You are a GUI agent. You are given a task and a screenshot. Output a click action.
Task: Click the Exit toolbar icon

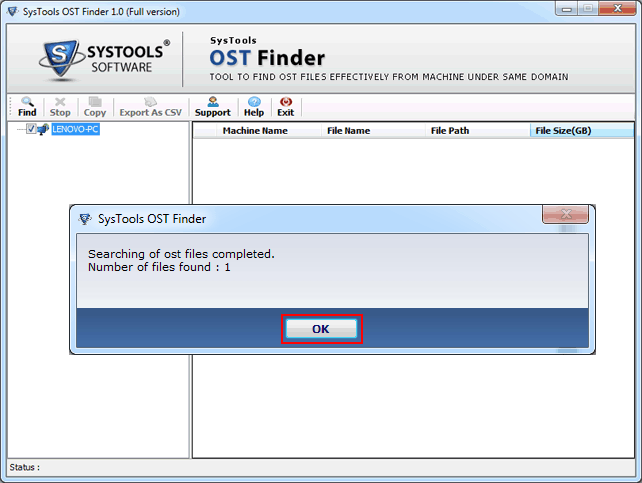(x=285, y=107)
